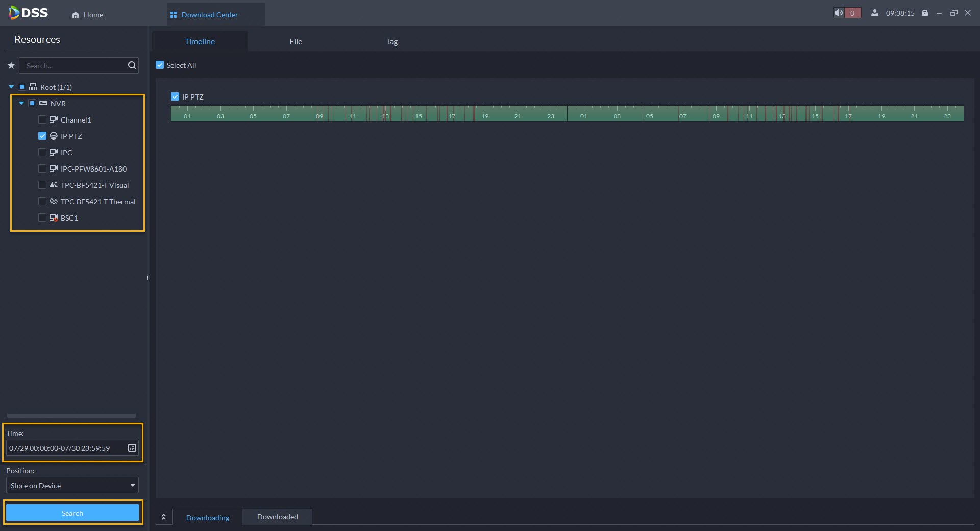Expand the download panel double-chevron icon

pyautogui.click(x=164, y=517)
